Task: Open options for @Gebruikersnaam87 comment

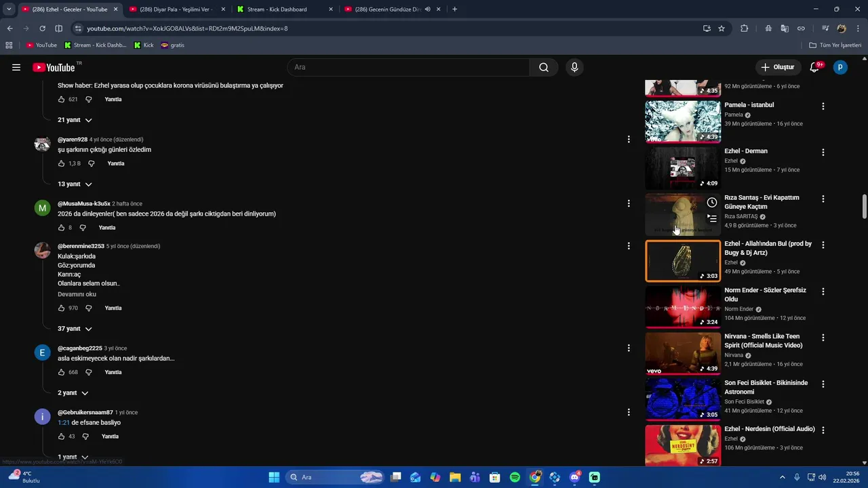Action: coord(629,412)
